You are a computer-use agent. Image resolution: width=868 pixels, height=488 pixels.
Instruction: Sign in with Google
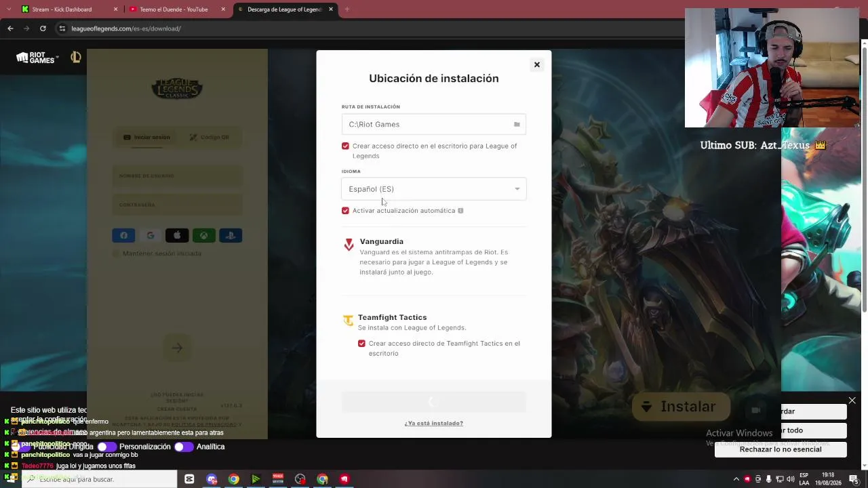pos(151,236)
